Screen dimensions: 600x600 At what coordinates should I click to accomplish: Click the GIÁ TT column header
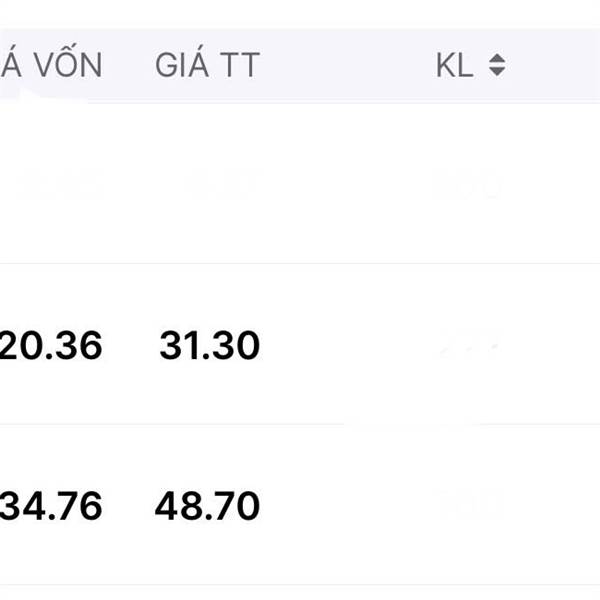click(207, 65)
